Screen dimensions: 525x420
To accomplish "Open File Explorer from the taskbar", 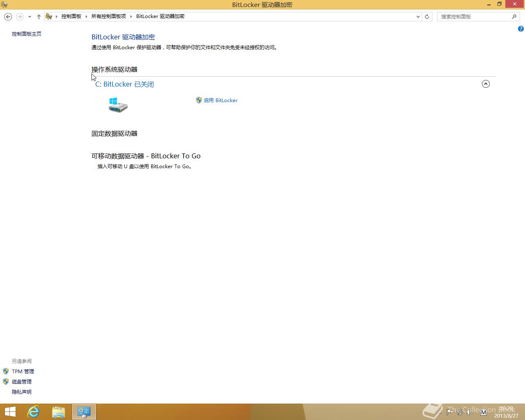I will tap(59, 412).
